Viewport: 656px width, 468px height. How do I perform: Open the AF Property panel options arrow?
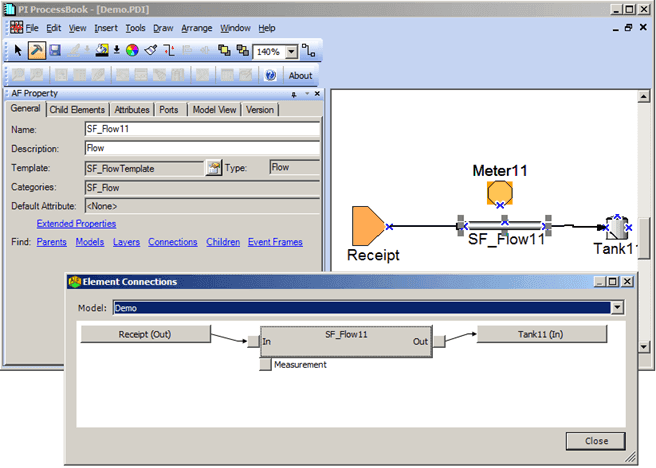coord(307,94)
